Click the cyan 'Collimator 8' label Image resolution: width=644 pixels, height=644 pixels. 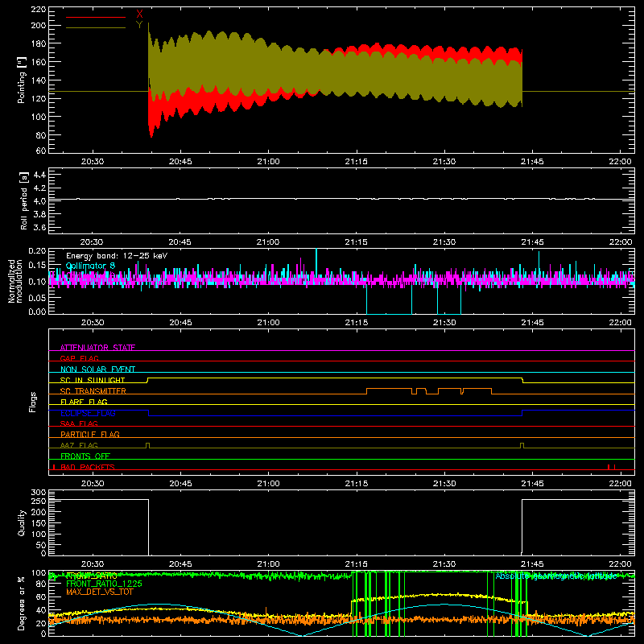91,266
